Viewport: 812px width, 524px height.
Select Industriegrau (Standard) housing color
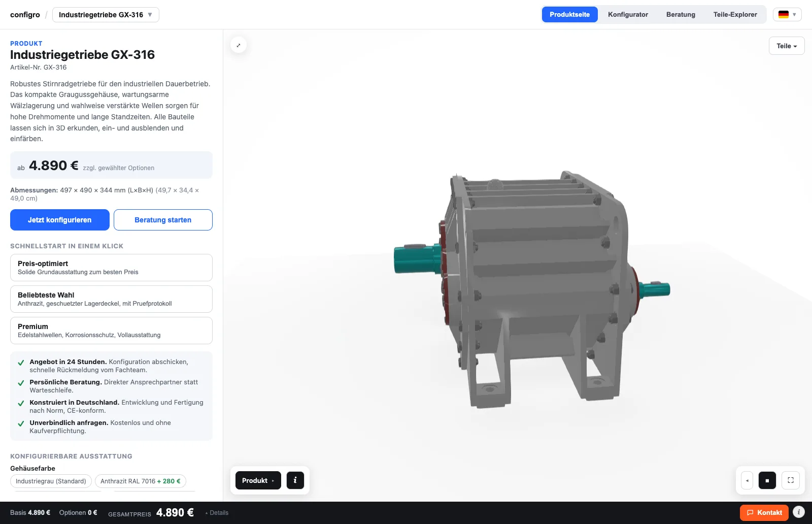(x=51, y=481)
